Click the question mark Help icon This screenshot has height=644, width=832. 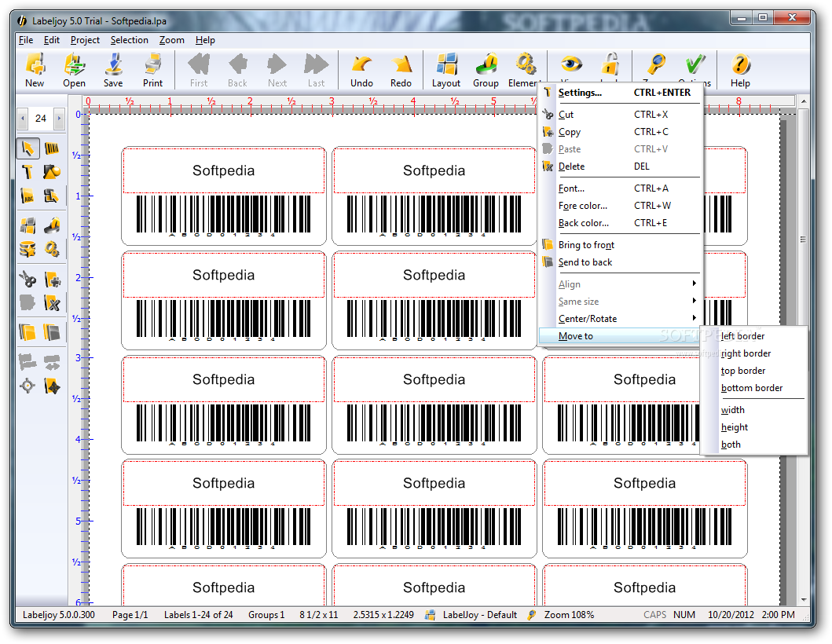pyautogui.click(x=740, y=69)
